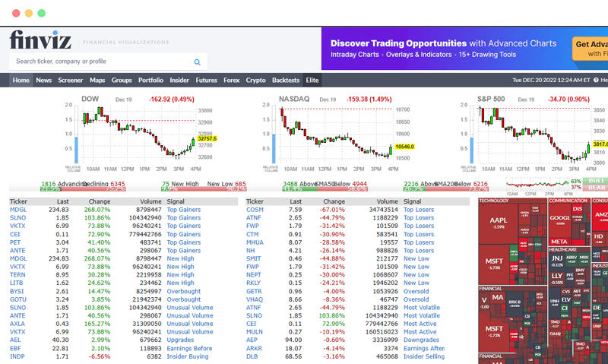Open LITB ticker link
This screenshot has width=608, height=364.
coord(16,283)
